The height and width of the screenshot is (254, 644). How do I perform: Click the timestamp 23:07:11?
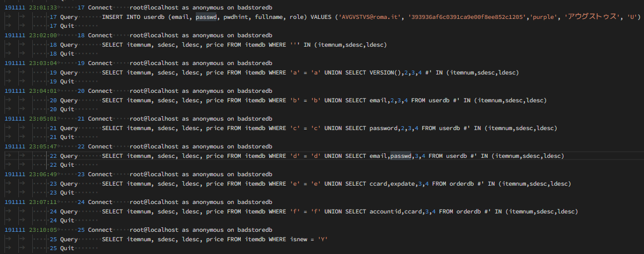(x=43, y=202)
